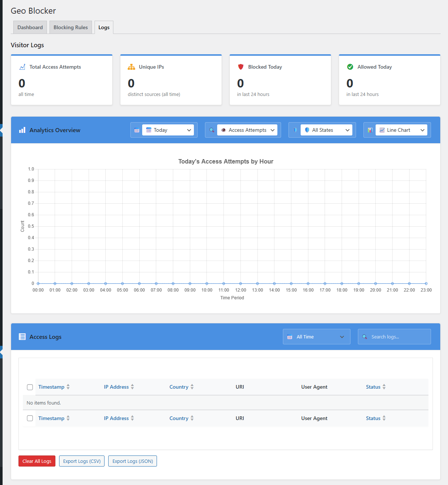Viewport: 448px width, 485px height.
Task: Click the calendar icon beside the Today dropdown
Action: [137, 130]
